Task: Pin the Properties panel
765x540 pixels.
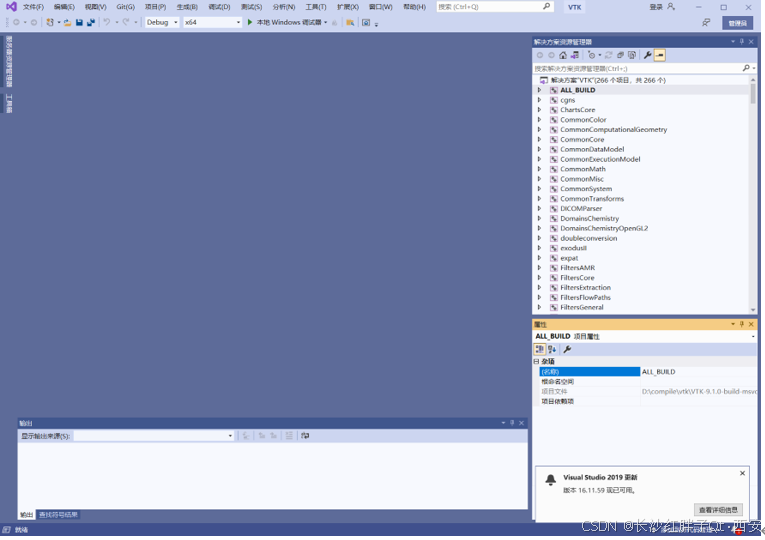Action: (742, 324)
